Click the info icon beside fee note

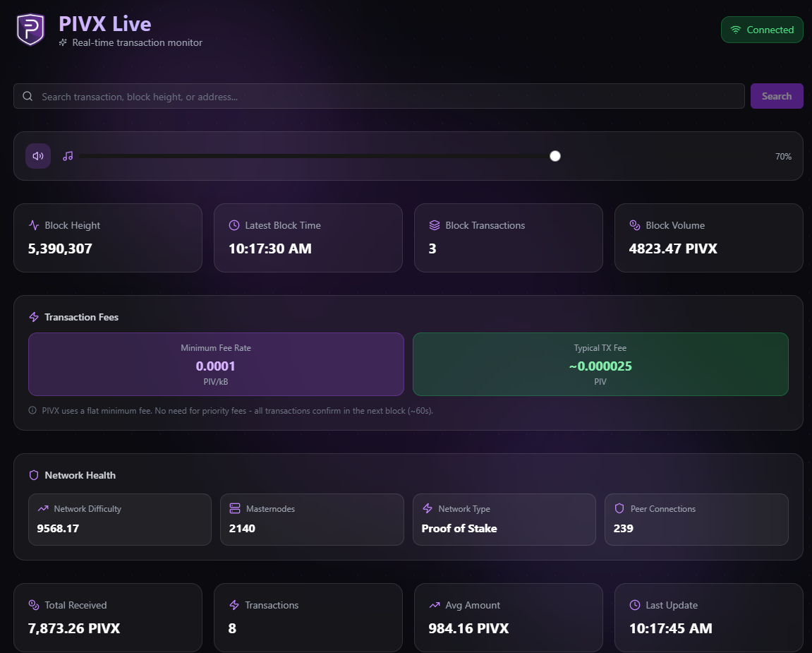[x=32, y=410]
